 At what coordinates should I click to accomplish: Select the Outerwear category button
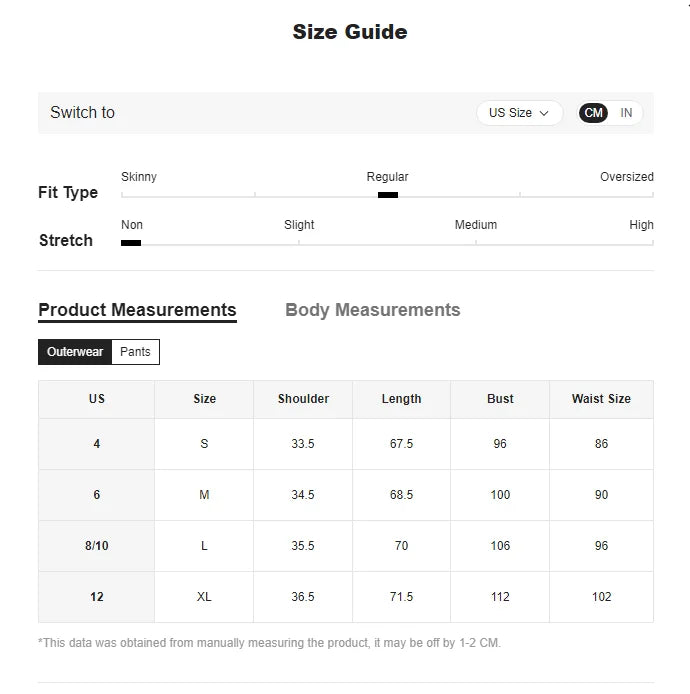(x=75, y=352)
